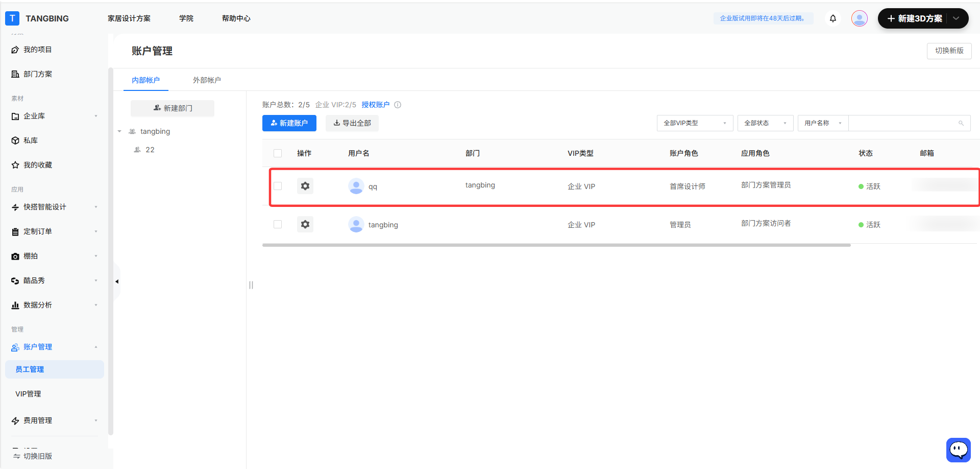
Task: Click the 导出全部 button
Action: click(x=352, y=123)
